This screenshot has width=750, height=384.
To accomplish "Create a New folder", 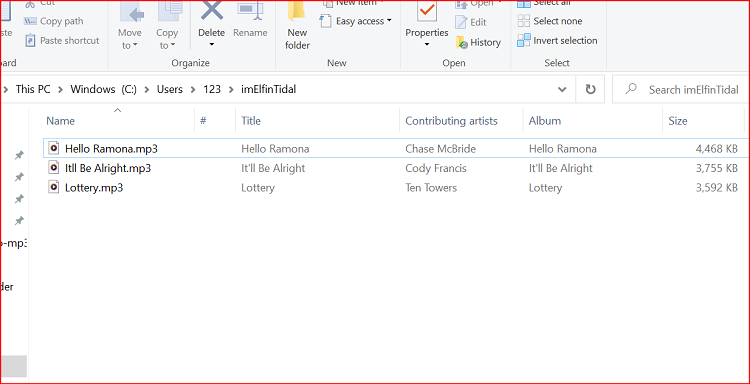I will coord(298,26).
